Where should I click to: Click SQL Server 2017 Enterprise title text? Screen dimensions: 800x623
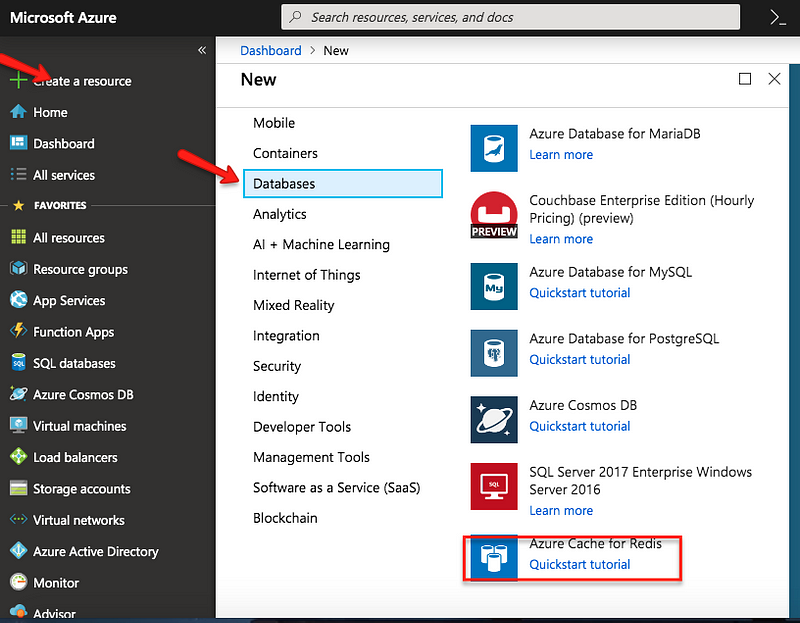click(x=640, y=481)
